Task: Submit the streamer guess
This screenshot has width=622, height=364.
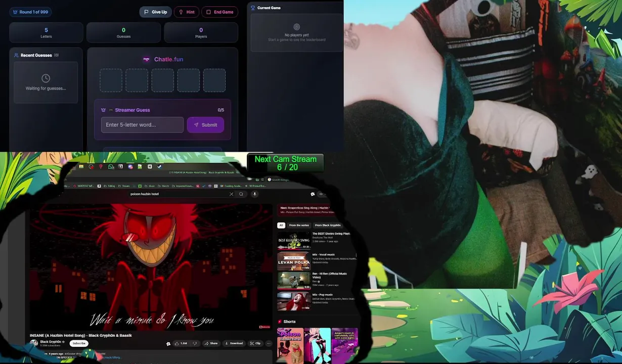Action: [205, 125]
